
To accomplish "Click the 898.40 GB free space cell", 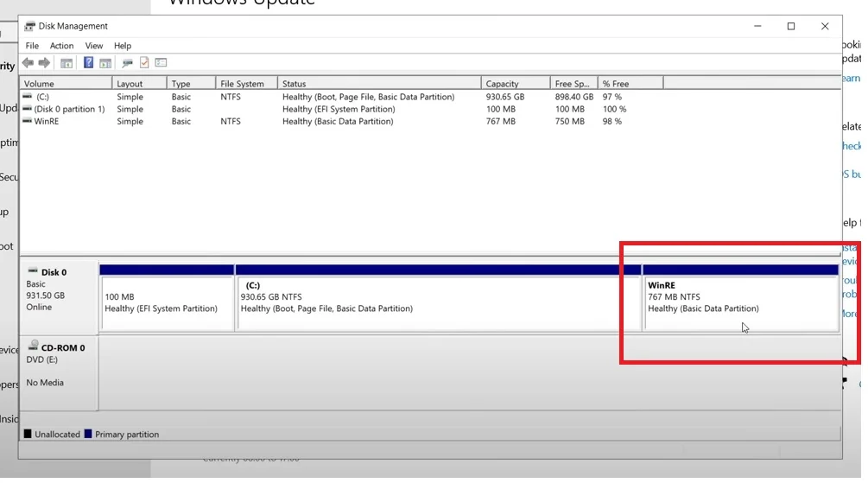I will (x=574, y=97).
